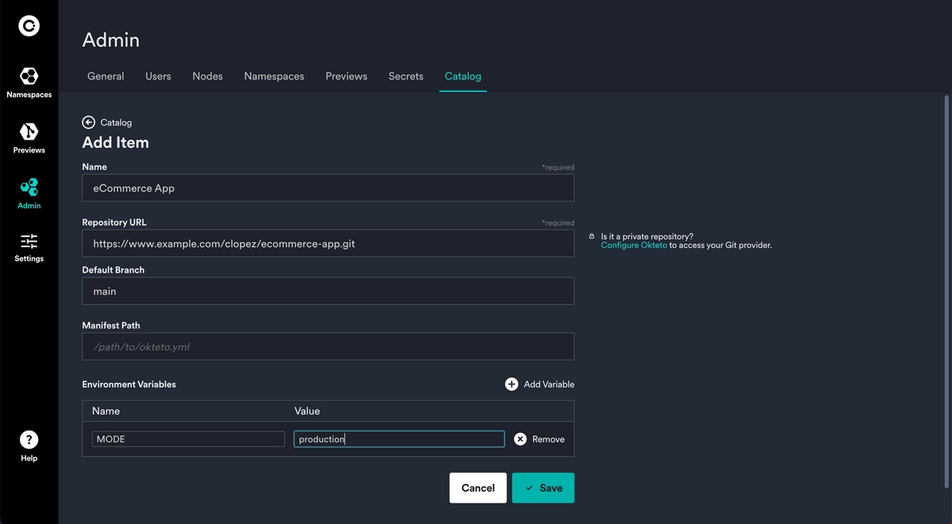Open Previews in the left sidebar
The width and height of the screenshot is (952, 524).
[29, 138]
